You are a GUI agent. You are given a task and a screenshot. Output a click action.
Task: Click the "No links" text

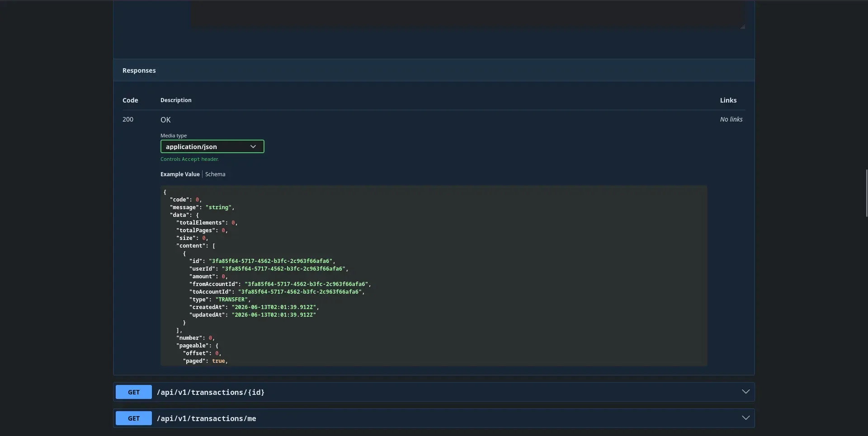pyautogui.click(x=731, y=119)
